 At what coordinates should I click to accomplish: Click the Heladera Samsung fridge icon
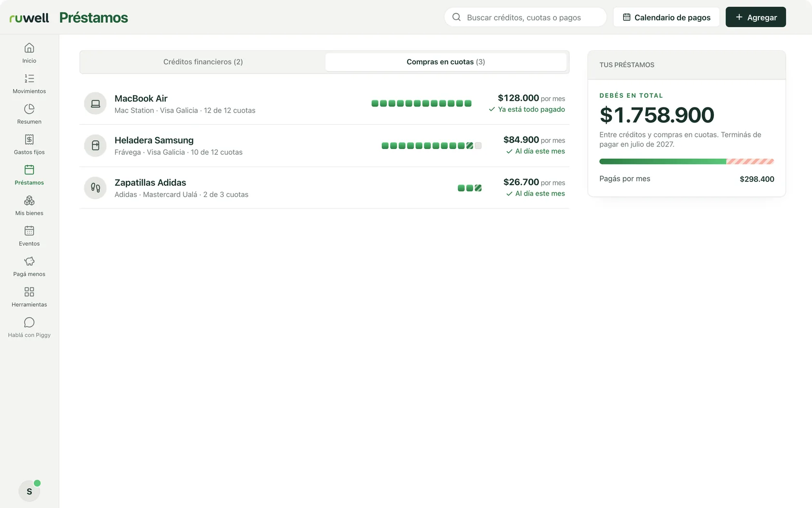click(x=95, y=146)
